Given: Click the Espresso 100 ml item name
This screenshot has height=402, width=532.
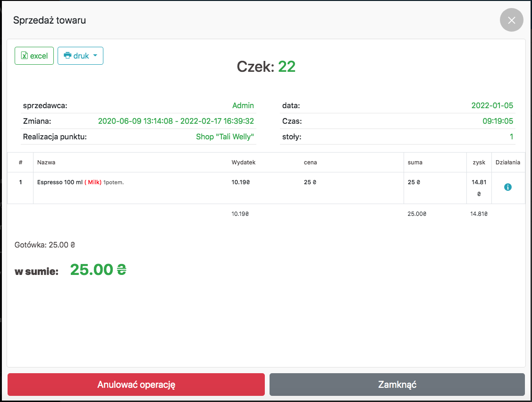Looking at the screenshot, I should 59,182.
